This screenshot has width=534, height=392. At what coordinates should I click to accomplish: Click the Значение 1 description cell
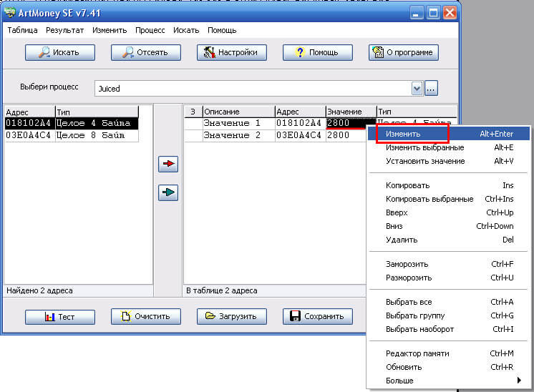238,123
